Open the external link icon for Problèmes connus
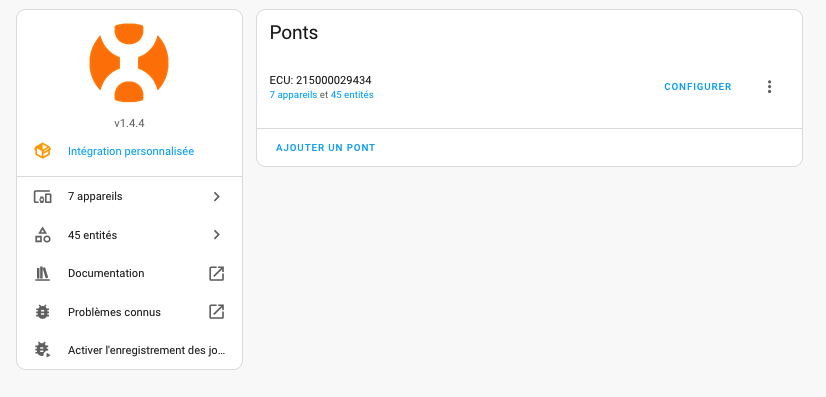Image resolution: width=826 pixels, height=397 pixels. click(x=217, y=312)
